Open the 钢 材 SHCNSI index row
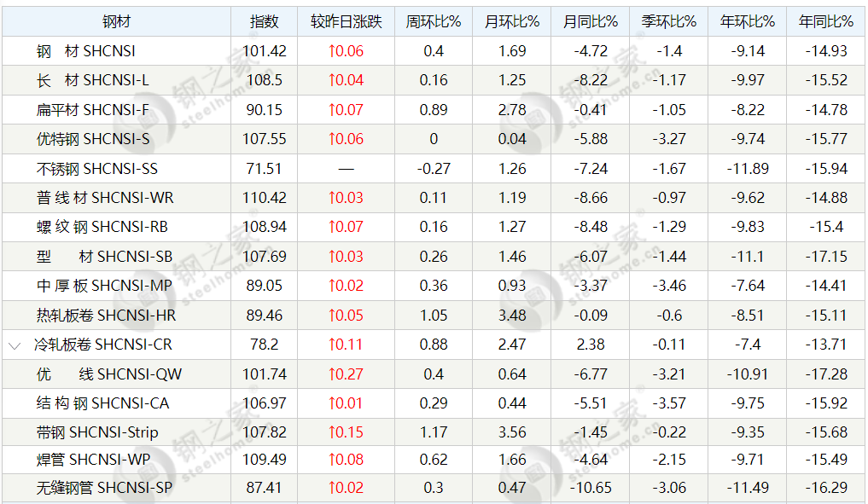This screenshot has height=504, width=868. click(85, 51)
